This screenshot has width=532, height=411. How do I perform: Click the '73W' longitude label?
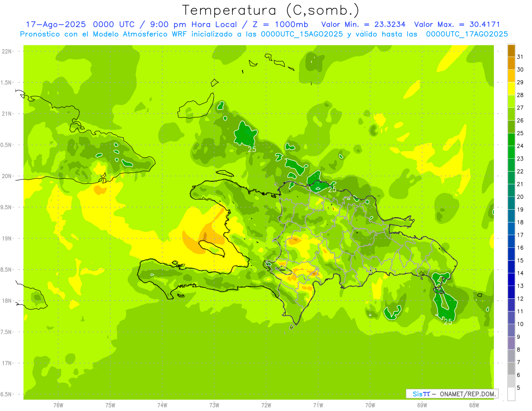point(214,405)
